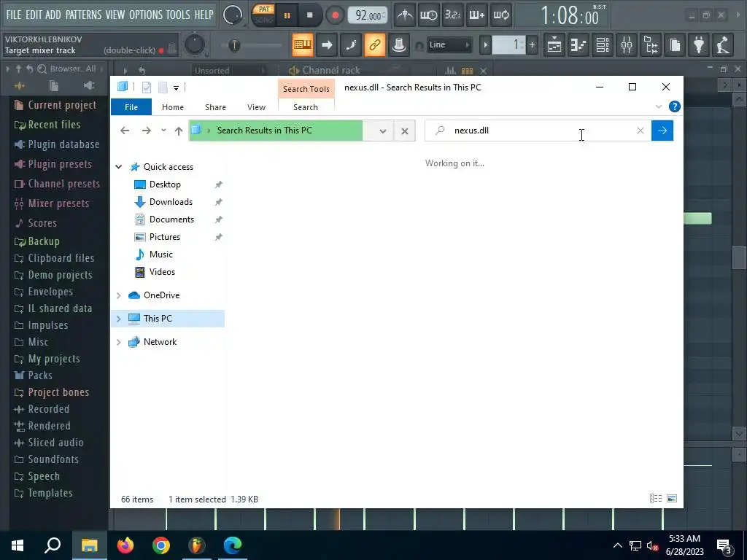Select the Search Tools contextual tab
This screenshot has height=560, width=747.
[306, 88]
